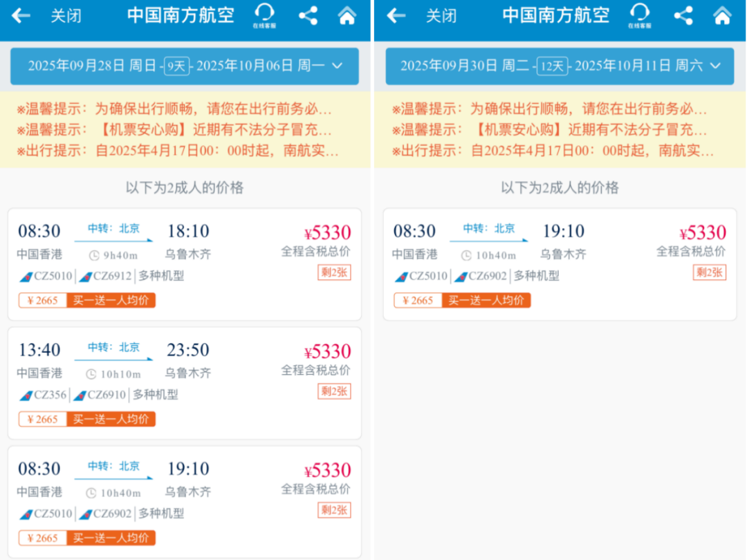Tap ¥5330 price on 23:50 arrival flight
Image resolution: width=747 pixels, height=560 pixels.
pos(327,351)
